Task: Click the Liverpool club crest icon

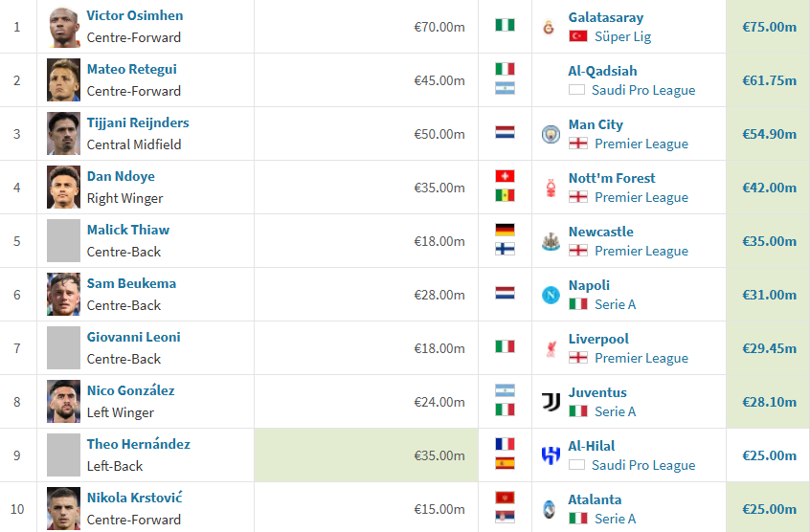Action: (551, 349)
